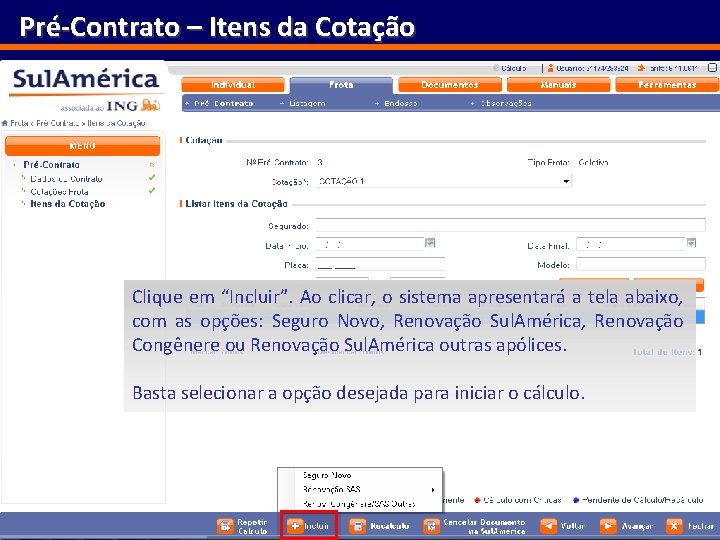Click Pré-Contrato heading in side menu
The height and width of the screenshot is (540, 720).
(51, 165)
